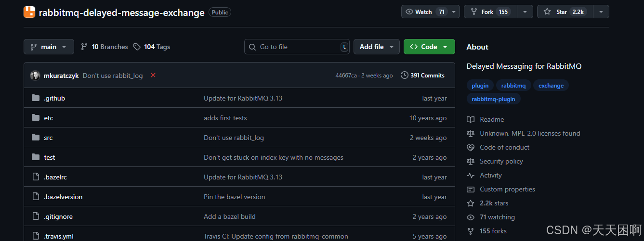Viewport: 644px width, 241px height.
Task: Open the latest commit message in the header row
Action: coord(113,76)
